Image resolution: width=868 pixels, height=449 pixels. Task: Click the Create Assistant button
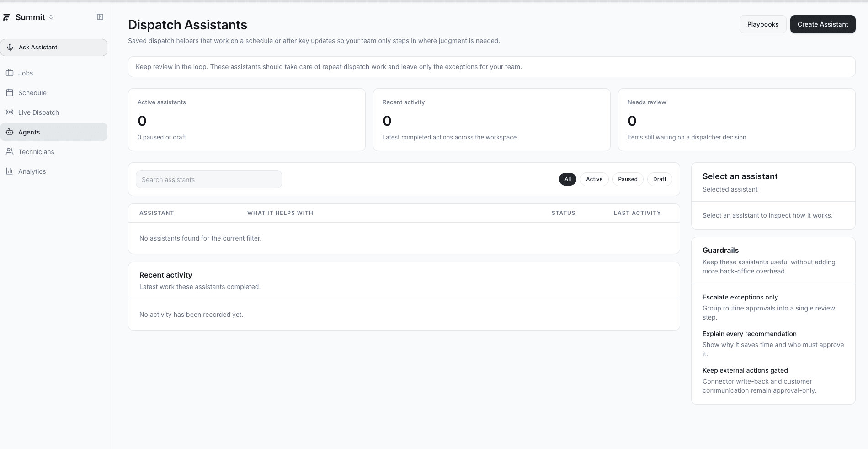point(822,24)
